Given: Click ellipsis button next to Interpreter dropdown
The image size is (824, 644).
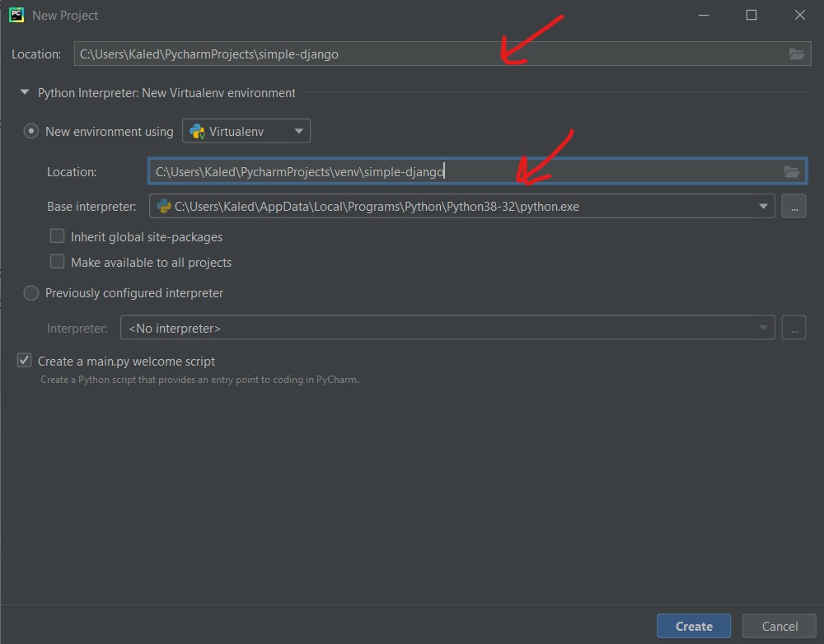Looking at the screenshot, I should pyautogui.click(x=794, y=328).
